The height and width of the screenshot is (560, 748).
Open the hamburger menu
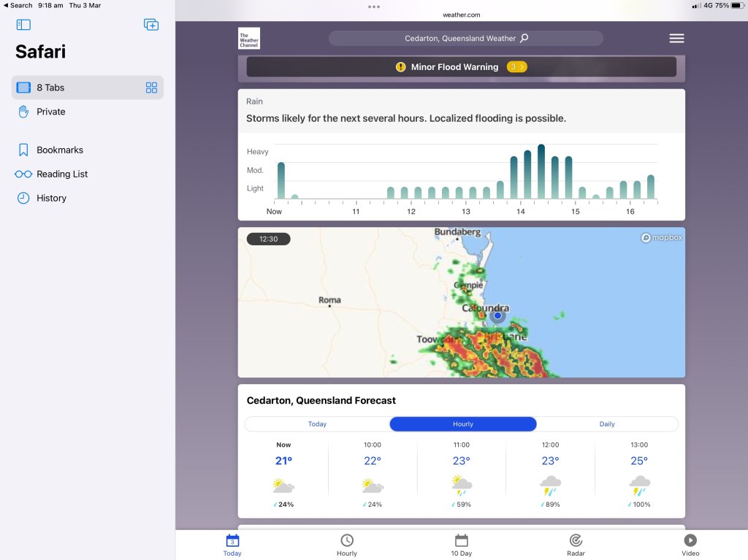(676, 39)
